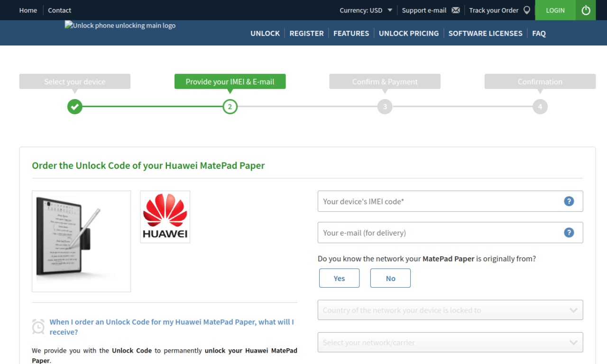Viewport: 607px width, 364px height.
Task: Open the REGISTER menu item
Action: click(x=306, y=33)
